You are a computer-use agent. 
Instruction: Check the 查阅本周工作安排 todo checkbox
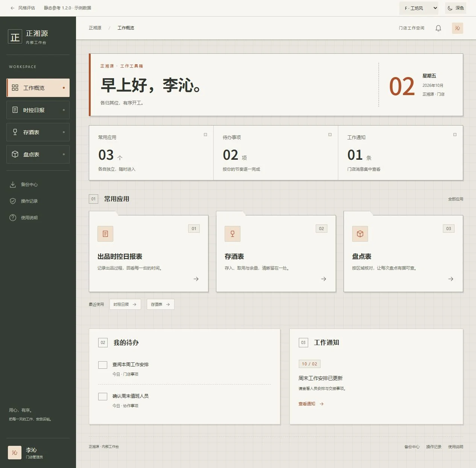[x=103, y=365]
